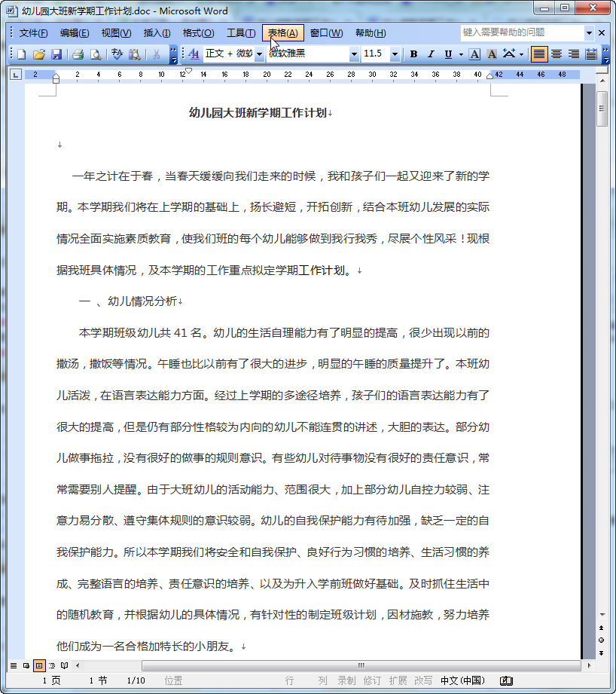This screenshot has height=694, width=616.
Task: Toggle Underline formatting
Action: (448, 54)
